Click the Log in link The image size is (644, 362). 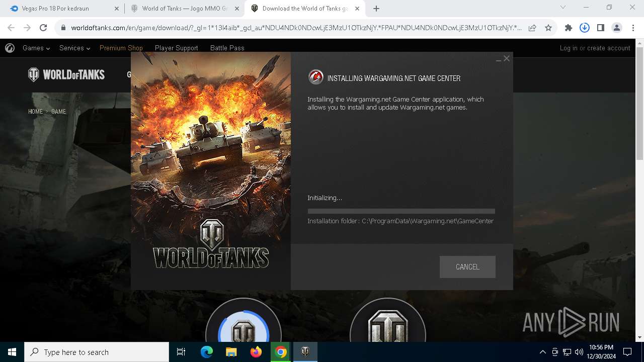tap(569, 48)
